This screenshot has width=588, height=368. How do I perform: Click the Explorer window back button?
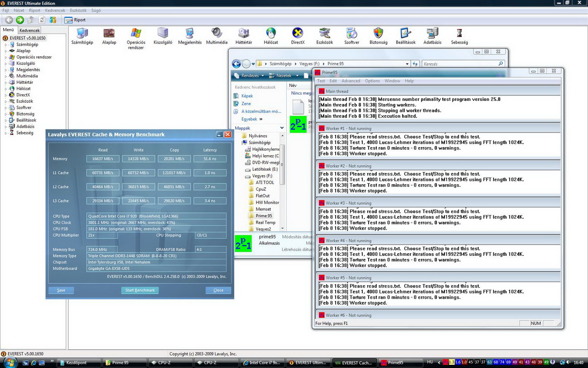[x=236, y=64]
